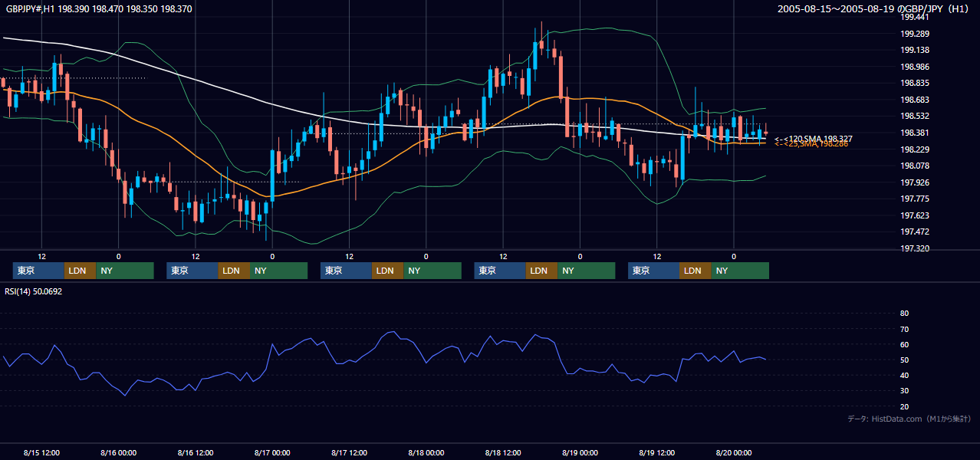Click the 8/16 00:00 date label
The image size is (980, 460).
pos(119,452)
